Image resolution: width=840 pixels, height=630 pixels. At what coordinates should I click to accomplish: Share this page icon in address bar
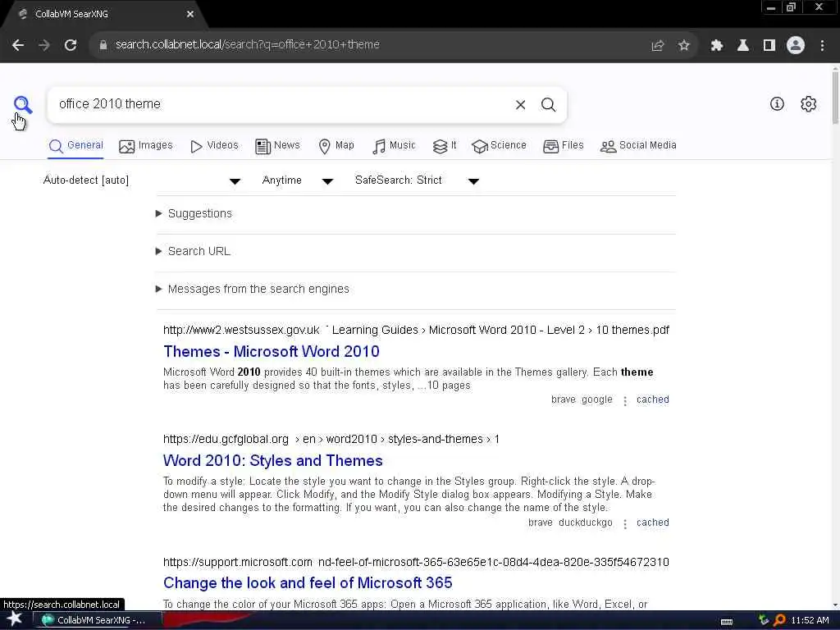coord(657,46)
